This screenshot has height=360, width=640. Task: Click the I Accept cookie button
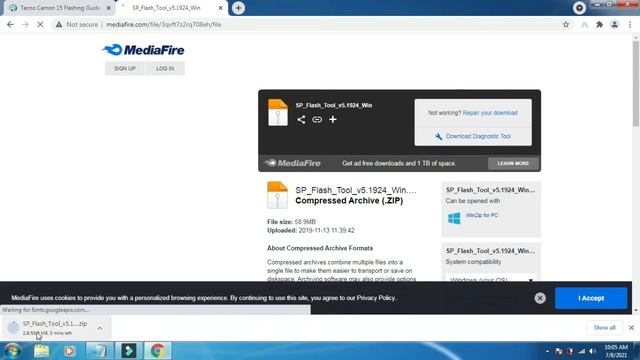[591, 298]
